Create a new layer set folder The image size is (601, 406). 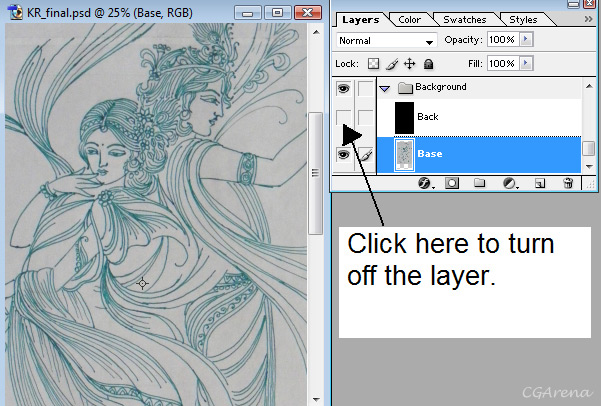coord(479,183)
